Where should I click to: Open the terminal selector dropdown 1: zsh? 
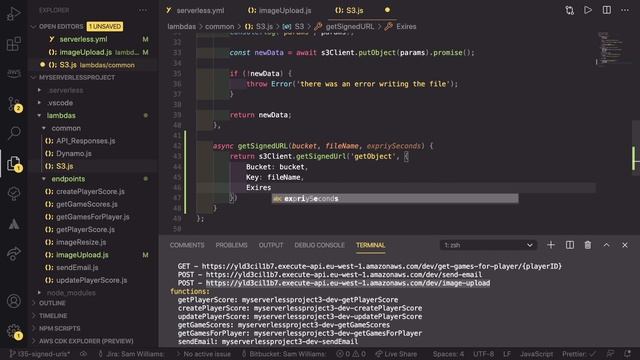[488, 245]
